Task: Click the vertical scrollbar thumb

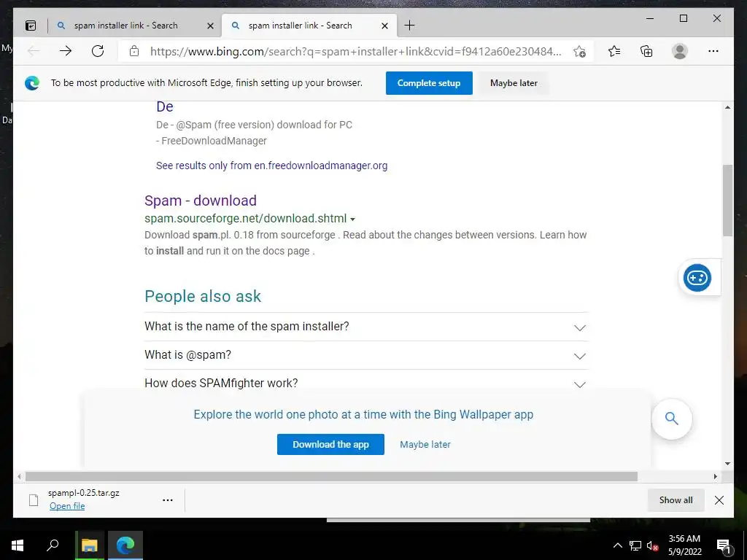Action: (727, 200)
